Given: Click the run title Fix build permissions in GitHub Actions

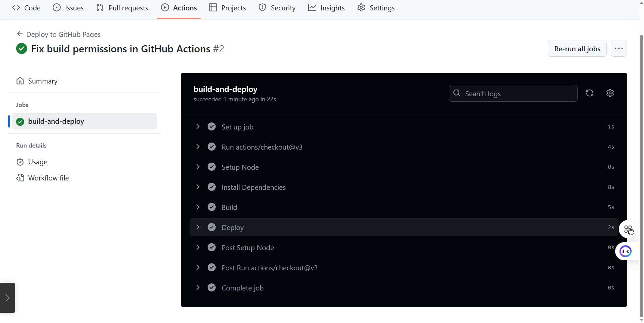Looking at the screenshot, I should pos(121,49).
